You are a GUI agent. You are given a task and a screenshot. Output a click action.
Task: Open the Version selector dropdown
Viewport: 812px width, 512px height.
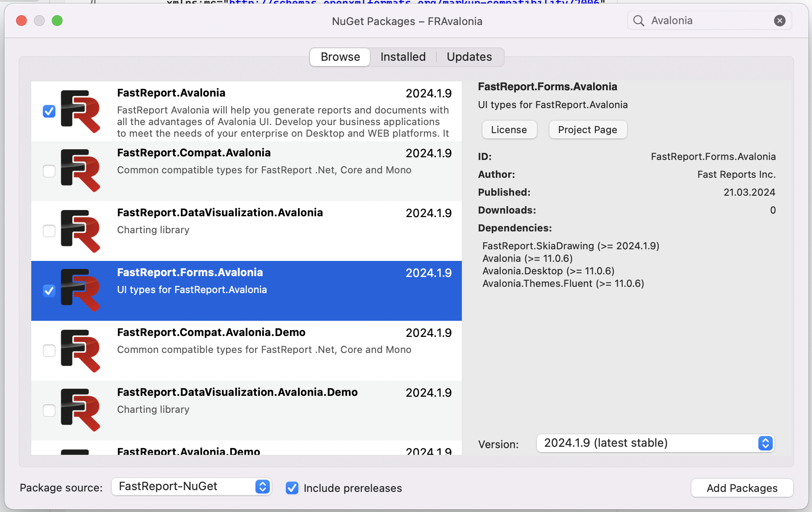pos(655,443)
